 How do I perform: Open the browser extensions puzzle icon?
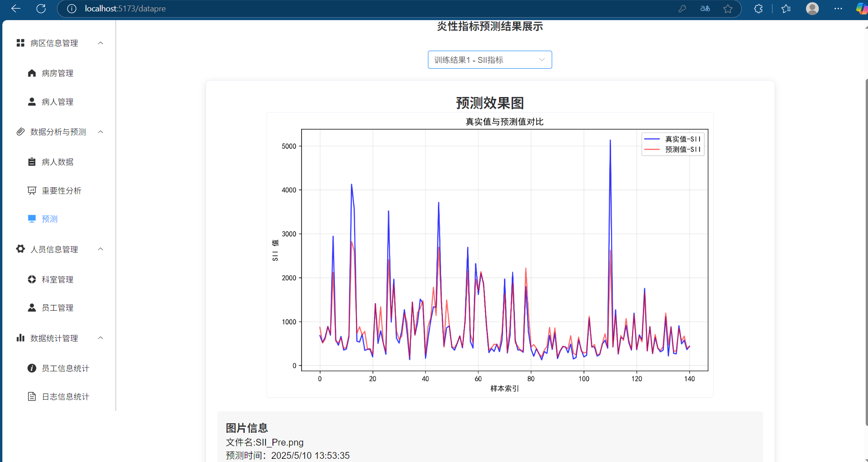pyautogui.click(x=758, y=9)
